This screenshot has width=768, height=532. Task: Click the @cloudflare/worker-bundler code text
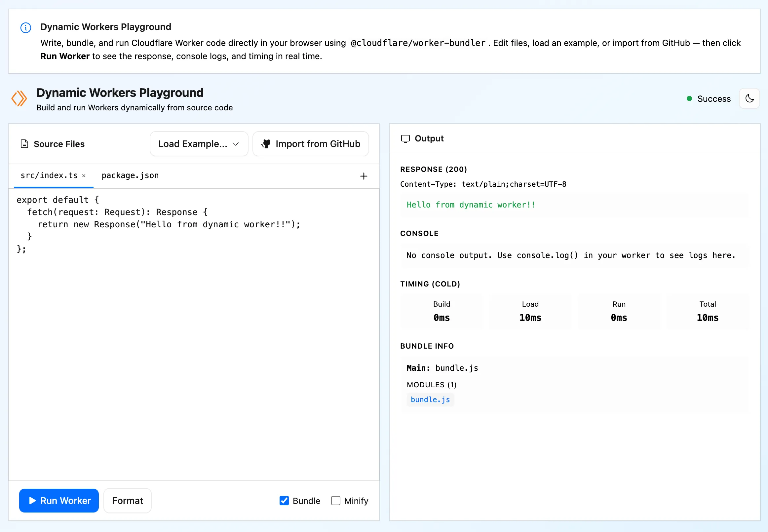click(418, 43)
